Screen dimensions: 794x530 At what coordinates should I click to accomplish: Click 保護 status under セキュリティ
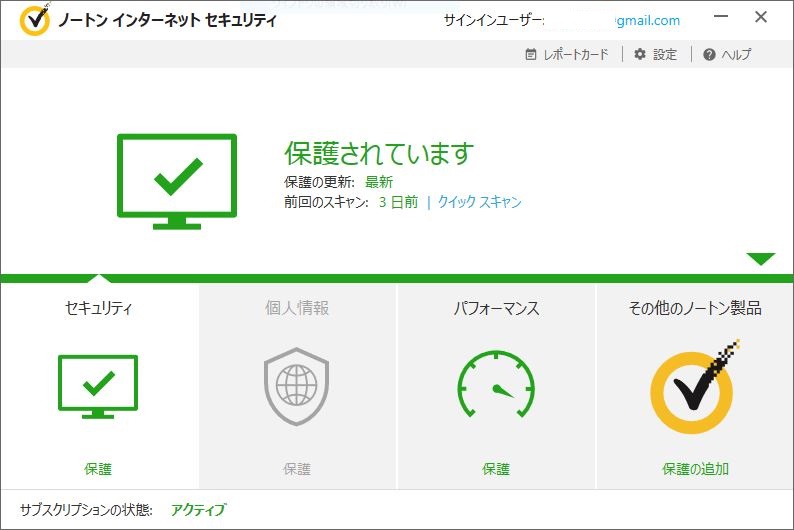point(98,469)
